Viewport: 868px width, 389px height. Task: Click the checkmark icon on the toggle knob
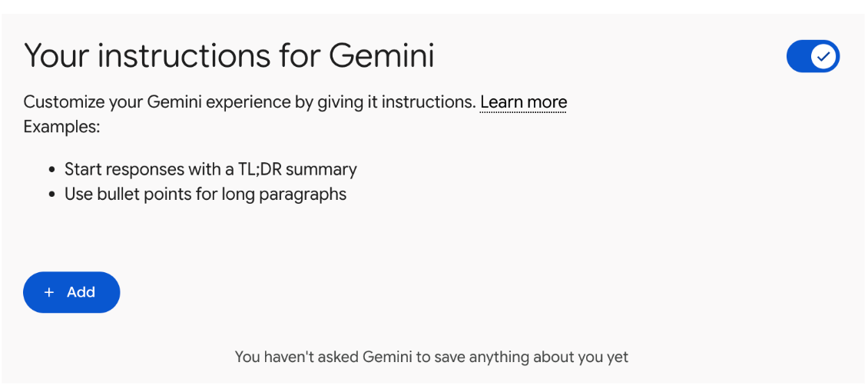tap(823, 57)
